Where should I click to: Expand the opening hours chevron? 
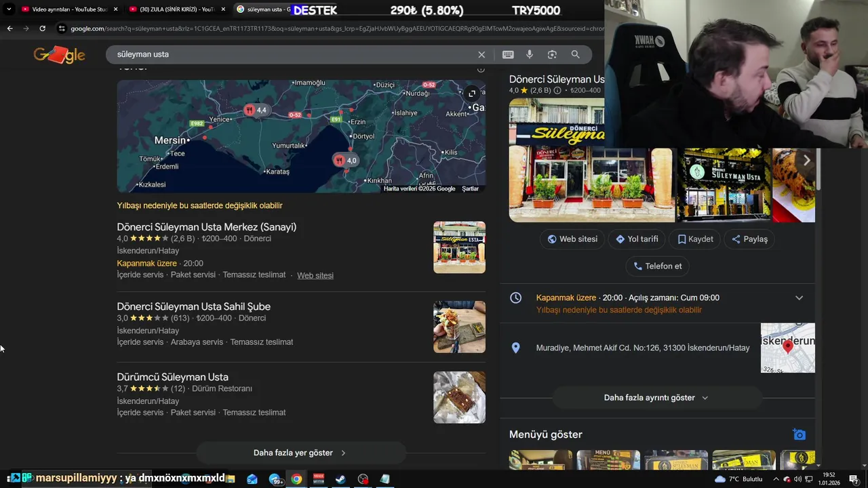(x=799, y=298)
